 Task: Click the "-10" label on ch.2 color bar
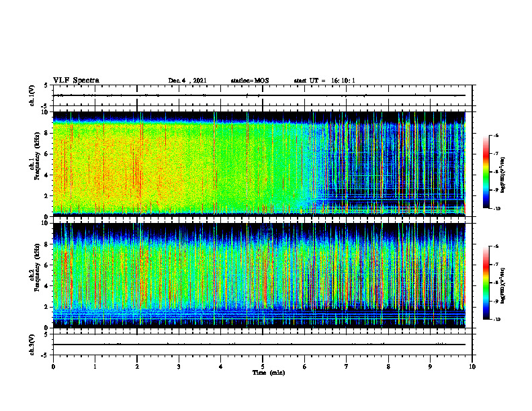[x=496, y=320]
